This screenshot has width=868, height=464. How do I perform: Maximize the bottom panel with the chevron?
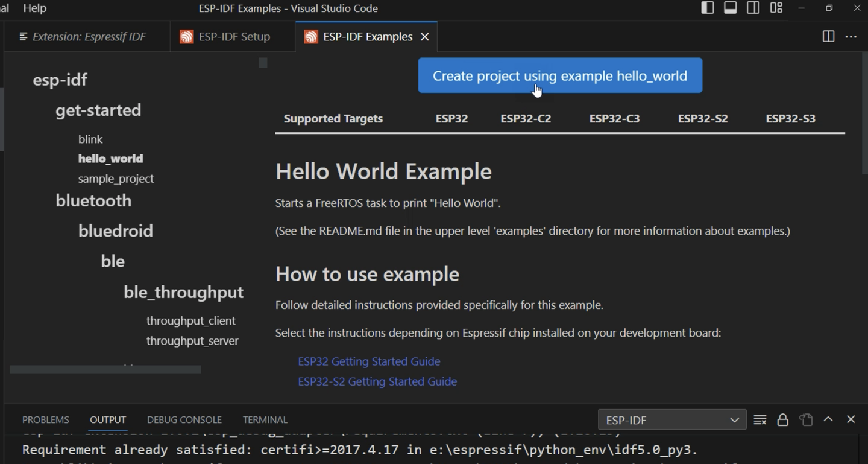pos(828,419)
